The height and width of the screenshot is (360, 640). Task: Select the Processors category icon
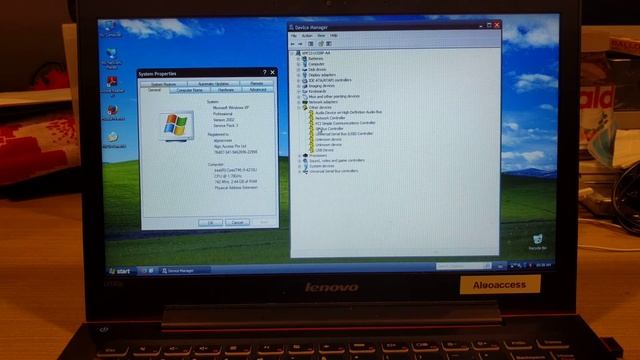click(x=305, y=156)
